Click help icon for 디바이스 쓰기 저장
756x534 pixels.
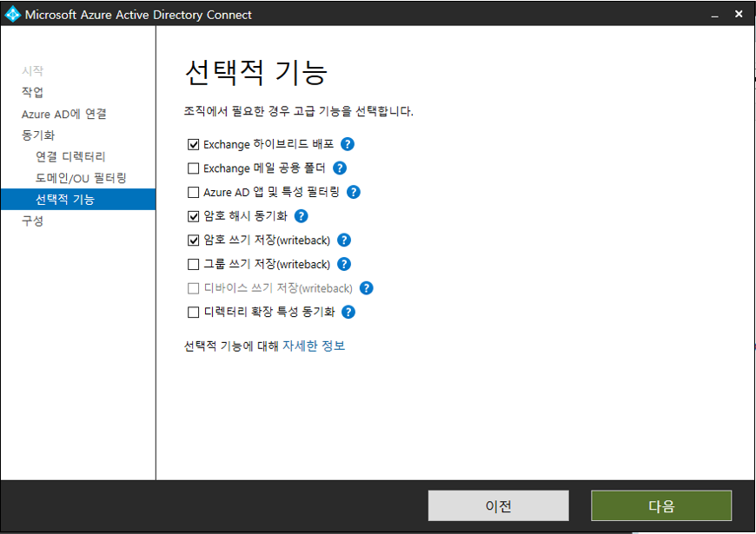(367, 288)
